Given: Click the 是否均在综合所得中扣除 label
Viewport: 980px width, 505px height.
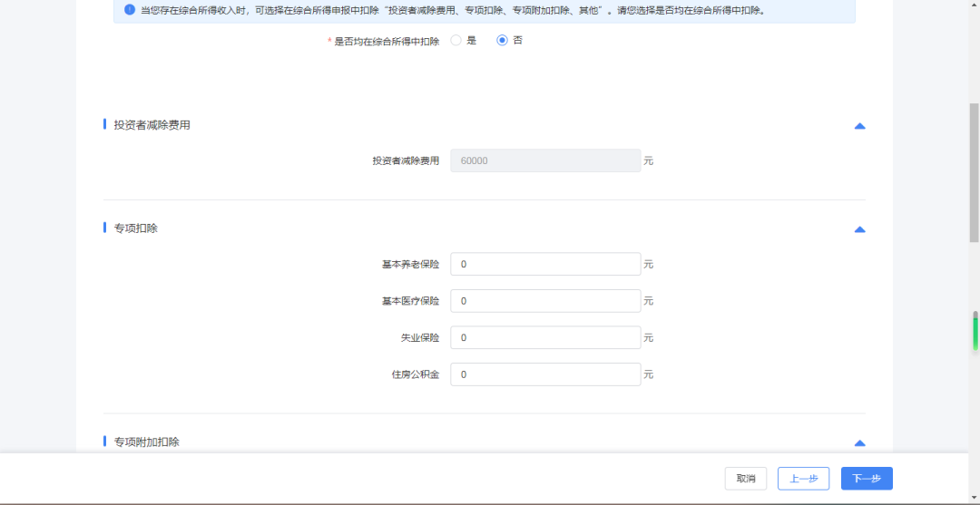Looking at the screenshot, I should (x=387, y=41).
